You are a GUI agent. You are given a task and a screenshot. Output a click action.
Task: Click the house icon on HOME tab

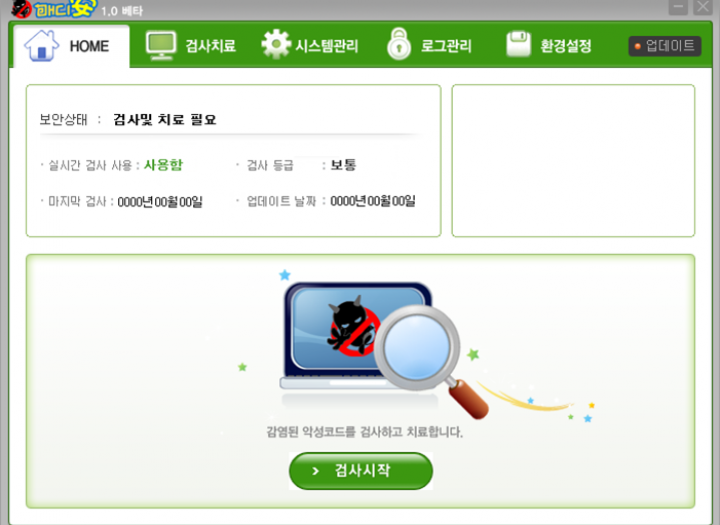[x=41, y=45]
